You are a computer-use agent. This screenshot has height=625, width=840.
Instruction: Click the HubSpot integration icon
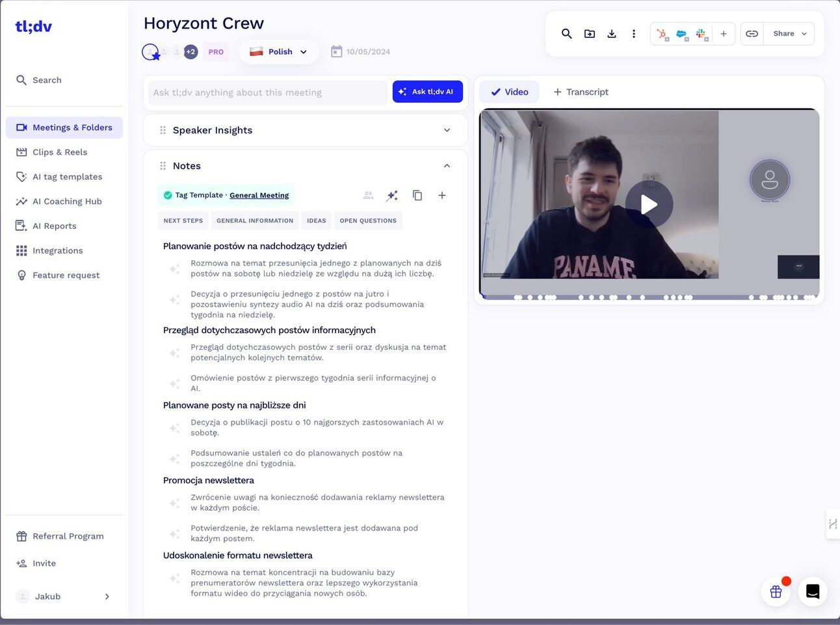coord(662,34)
